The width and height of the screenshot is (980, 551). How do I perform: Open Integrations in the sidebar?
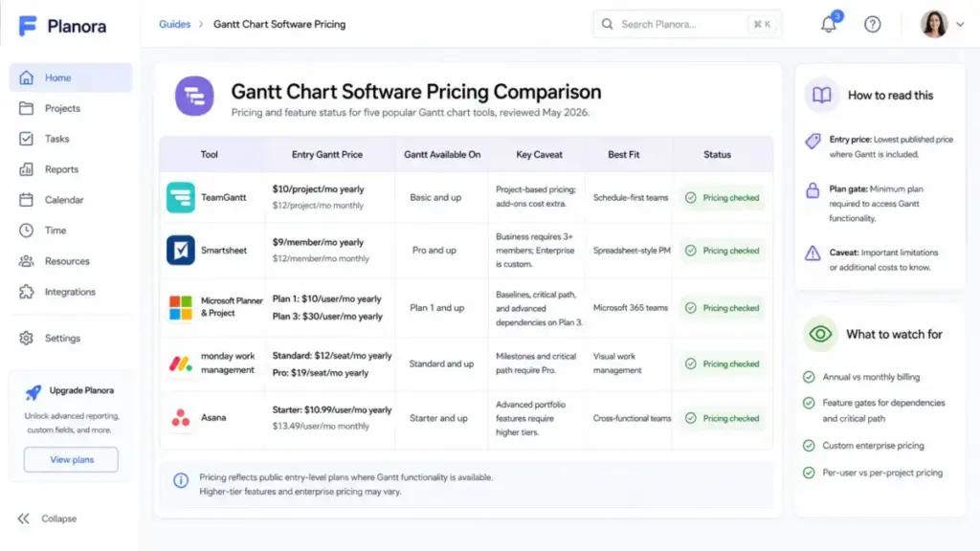(x=71, y=292)
